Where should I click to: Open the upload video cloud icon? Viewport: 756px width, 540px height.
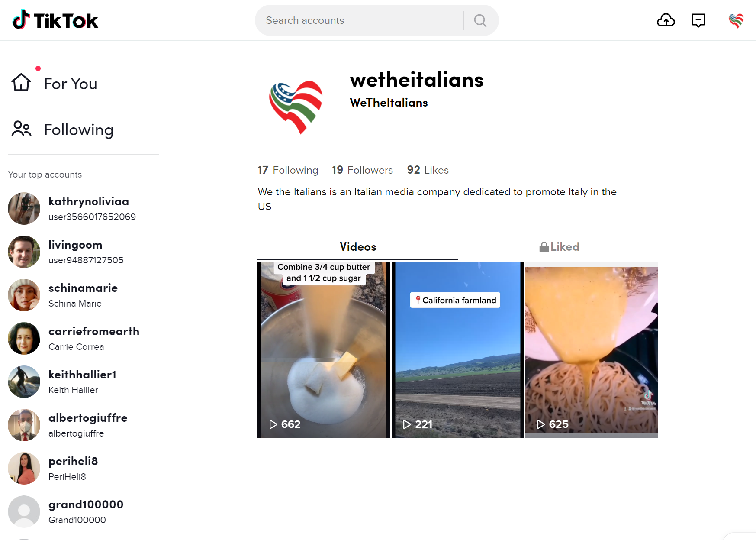666,20
